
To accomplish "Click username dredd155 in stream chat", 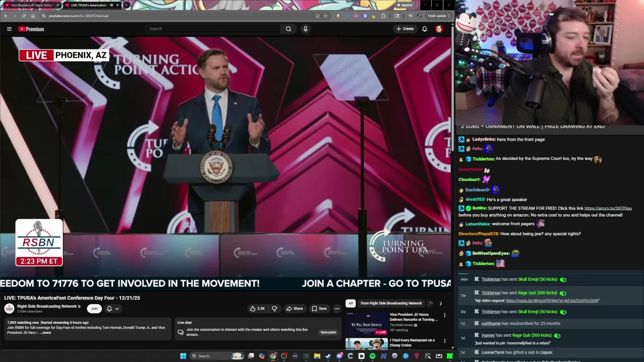I will click(475, 200).
